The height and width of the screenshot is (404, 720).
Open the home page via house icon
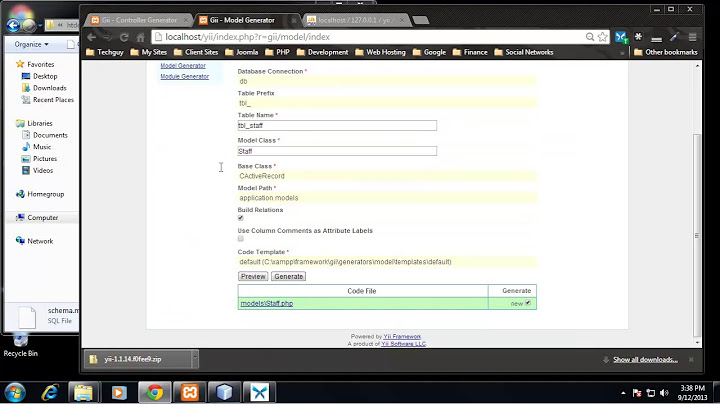tap(141, 37)
